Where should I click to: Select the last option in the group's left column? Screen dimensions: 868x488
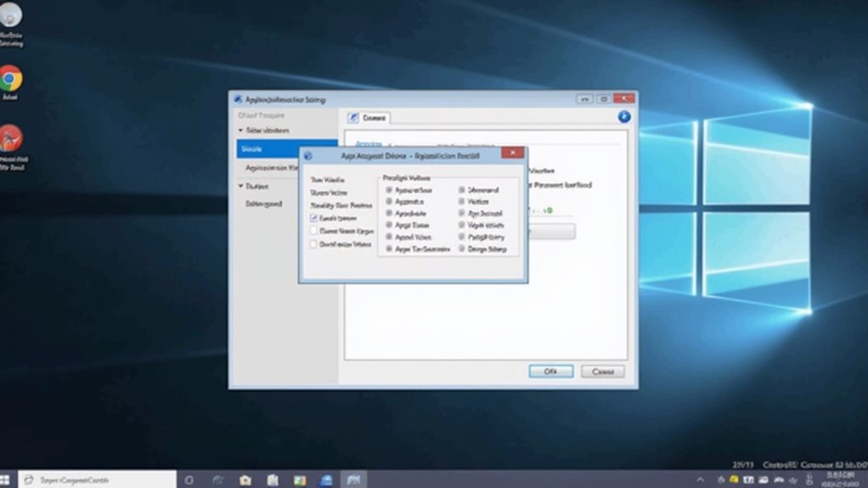tap(389, 249)
